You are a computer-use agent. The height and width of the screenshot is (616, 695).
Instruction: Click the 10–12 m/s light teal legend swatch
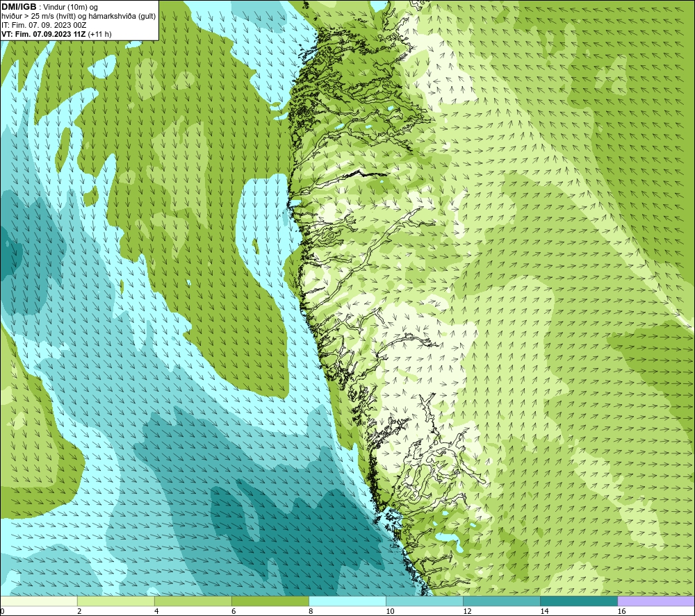tap(424, 601)
